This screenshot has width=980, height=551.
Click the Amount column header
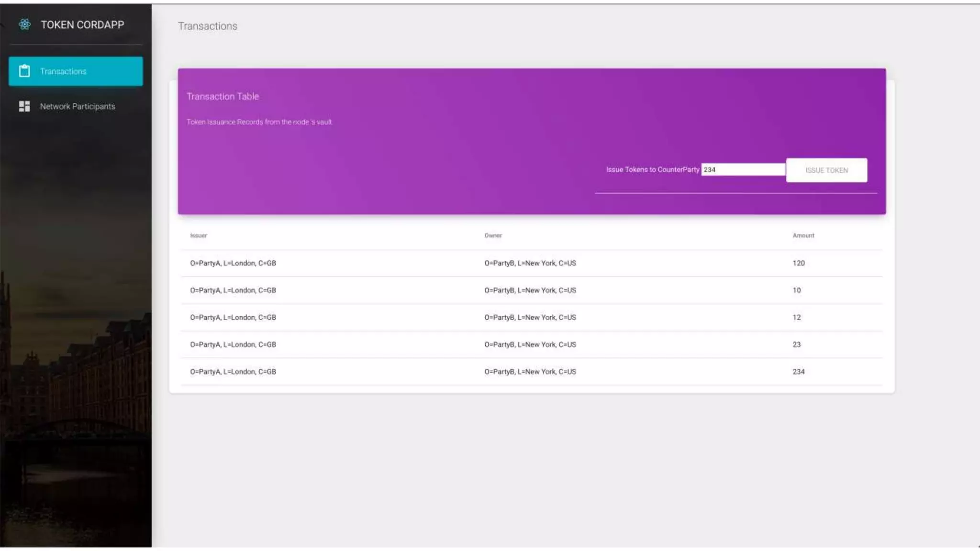(803, 236)
